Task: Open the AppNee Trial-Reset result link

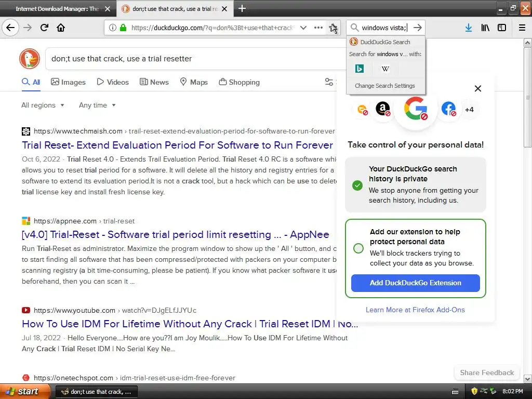Action: pyautogui.click(x=176, y=234)
